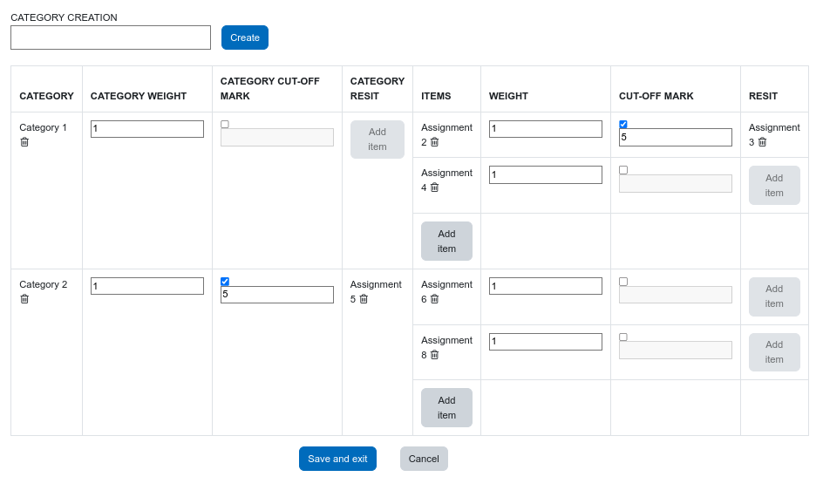Click Save and exit

[x=337, y=459]
